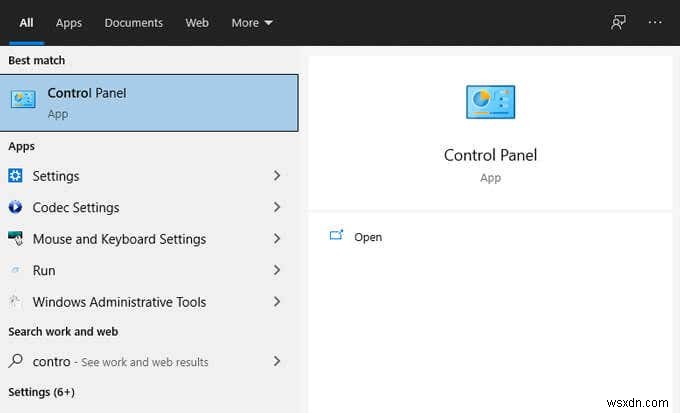Click the Windows Administrative Tools icon
Screen dimensions: 680x413
coord(15,302)
